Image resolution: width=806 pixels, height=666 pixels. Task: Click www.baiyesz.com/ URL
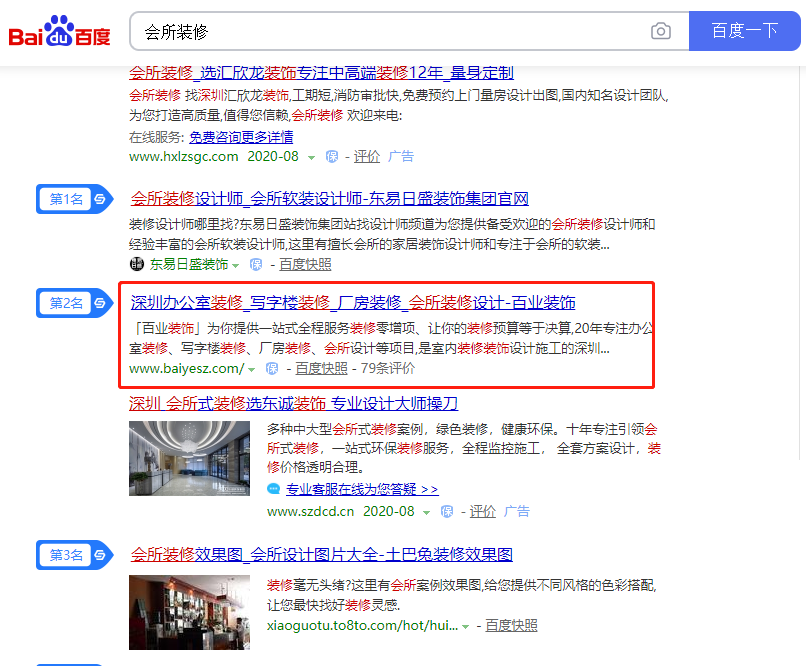point(187,368)
